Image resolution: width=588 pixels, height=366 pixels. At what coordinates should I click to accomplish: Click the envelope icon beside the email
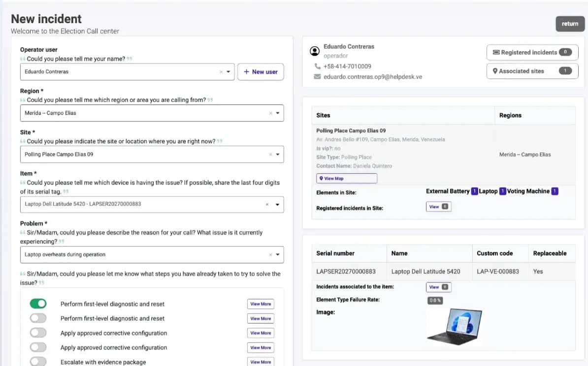click(x=317, y=77)
